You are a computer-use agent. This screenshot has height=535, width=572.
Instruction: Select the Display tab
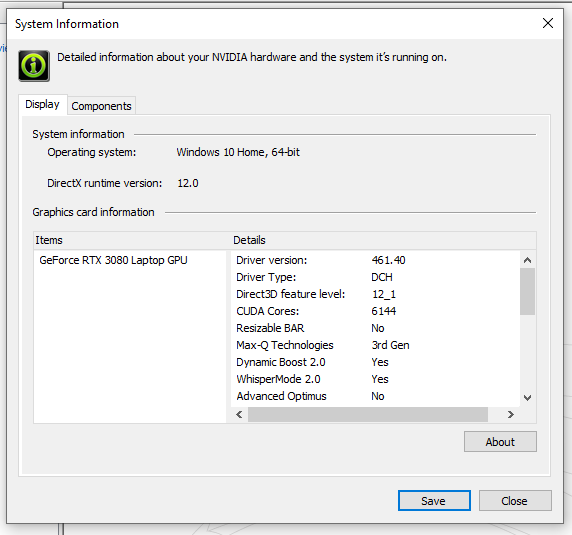coord(42,105)
